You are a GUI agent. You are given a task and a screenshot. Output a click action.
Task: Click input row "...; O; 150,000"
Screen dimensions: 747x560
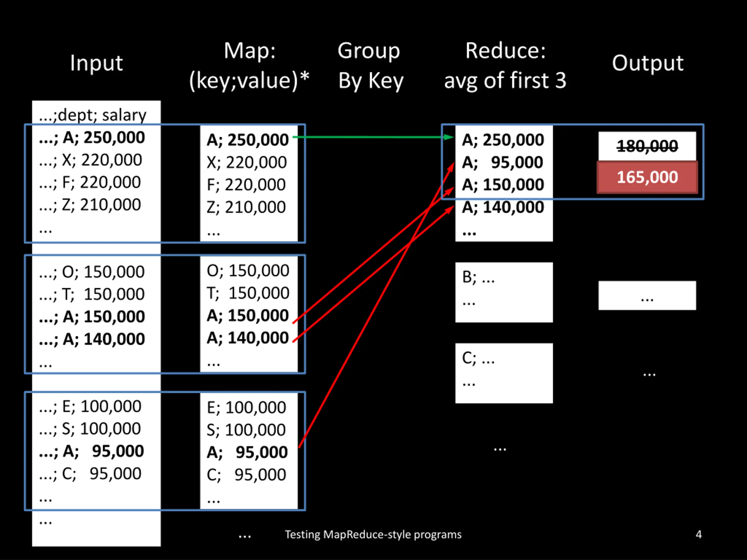click(92, 272)
